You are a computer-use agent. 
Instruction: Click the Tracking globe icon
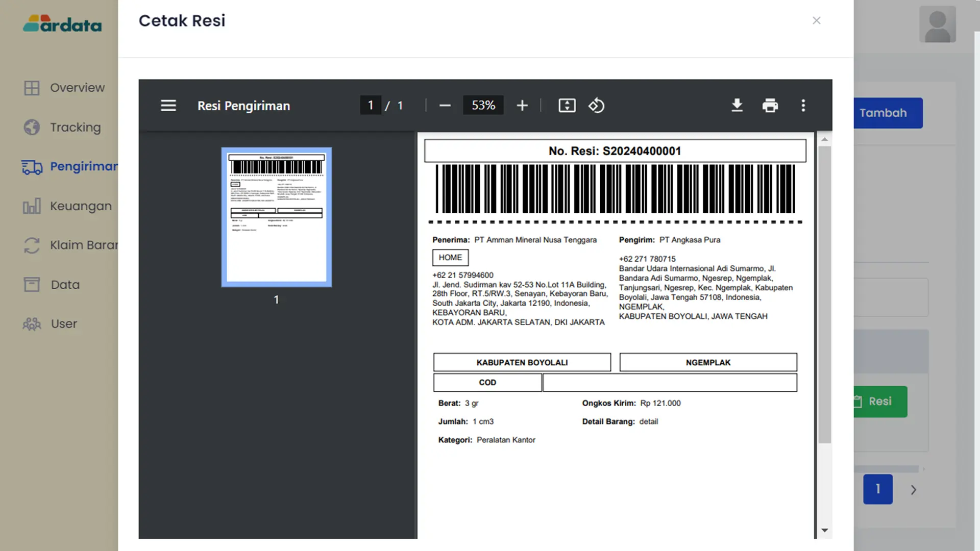32,128
